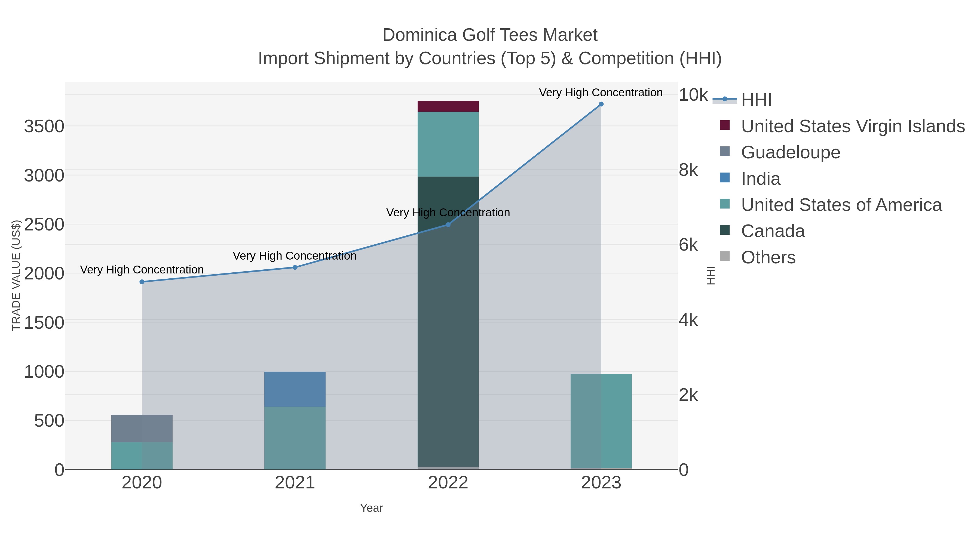Select the 2021 HHI data point

coord(295,267)
